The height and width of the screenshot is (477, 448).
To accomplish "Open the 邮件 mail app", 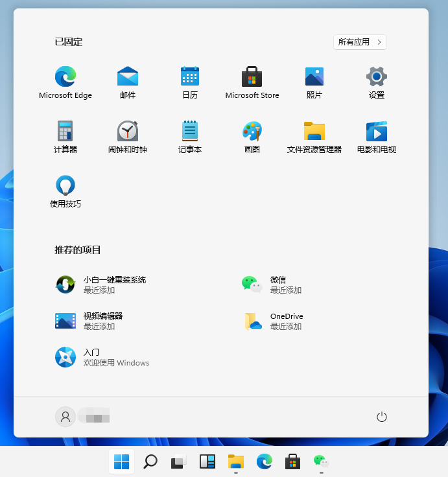I will point(128,82).
